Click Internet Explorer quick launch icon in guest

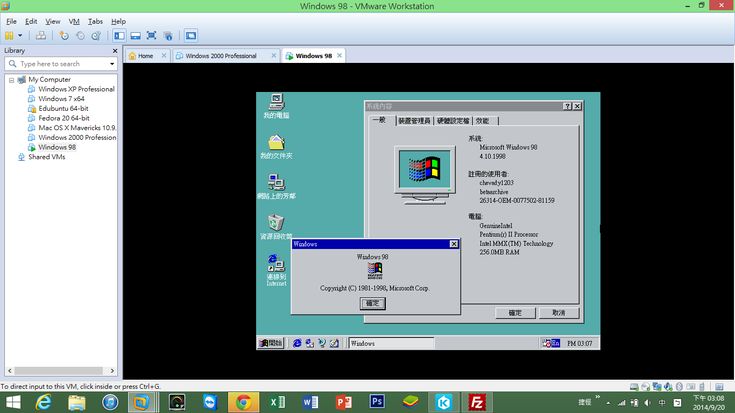(x=297, y=344)
